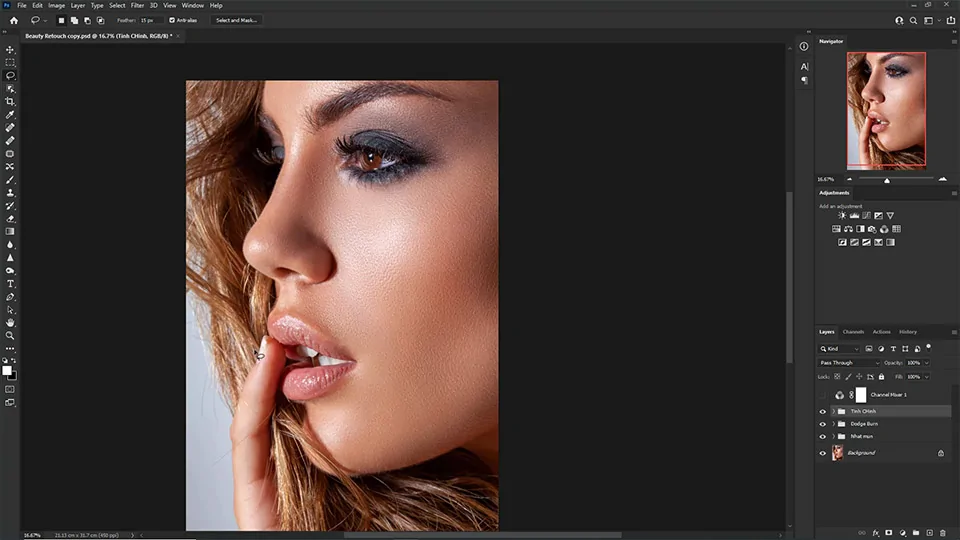Click the Select and Mask button

point(236,20)
